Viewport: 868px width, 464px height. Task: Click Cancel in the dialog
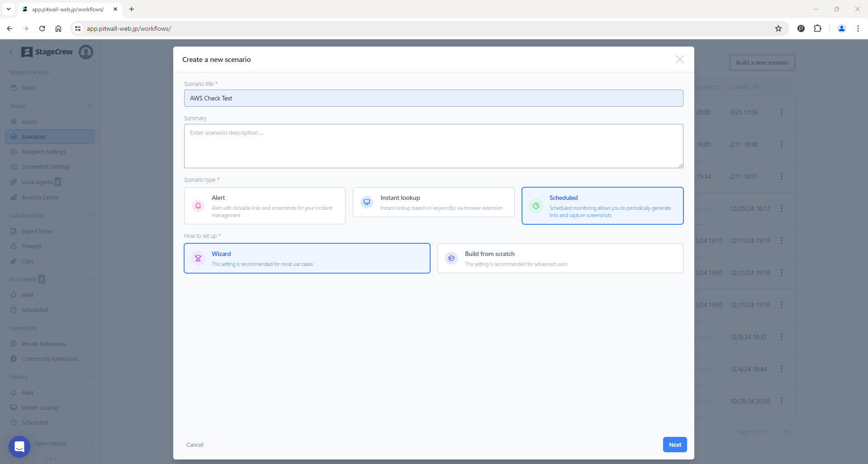tap(195, 445)
